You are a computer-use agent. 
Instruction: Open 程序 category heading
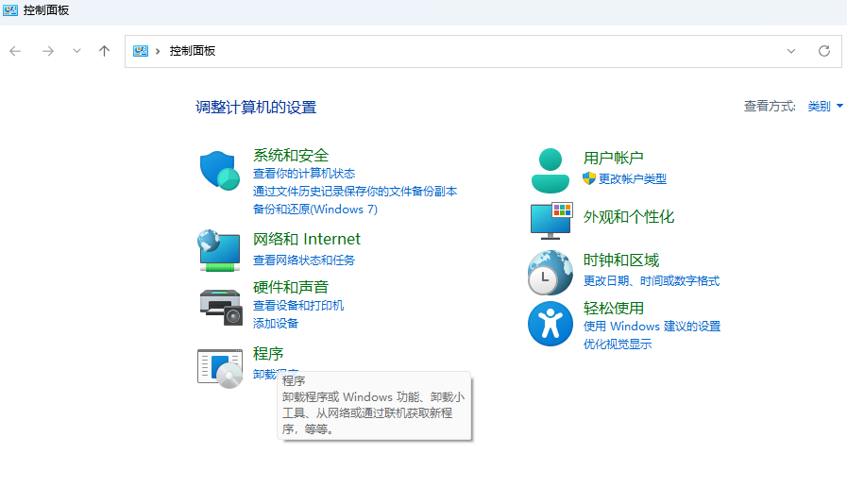coord(268,354)
